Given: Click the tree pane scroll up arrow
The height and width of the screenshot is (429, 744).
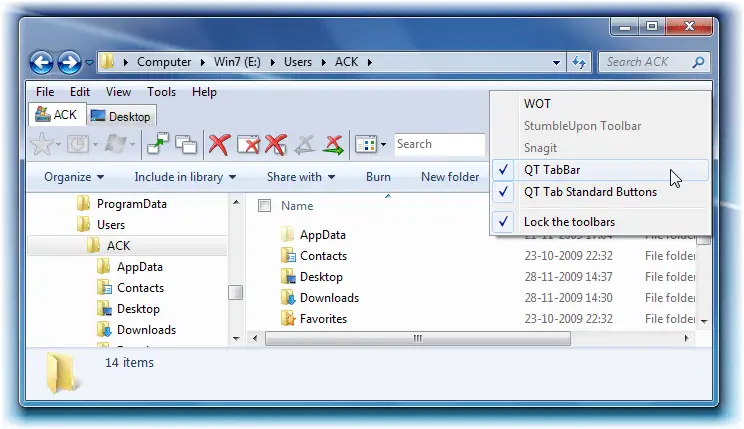Looking at the screenshot, I should pyautogui.click(x=236, y=203).
